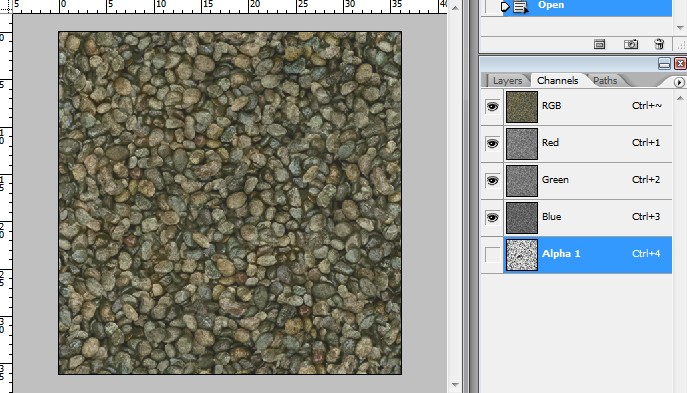Select the Alpha 1 channel thumbnail
This screenshot has width=687, height=393.
pyautogui.click(x=522, y=255)
